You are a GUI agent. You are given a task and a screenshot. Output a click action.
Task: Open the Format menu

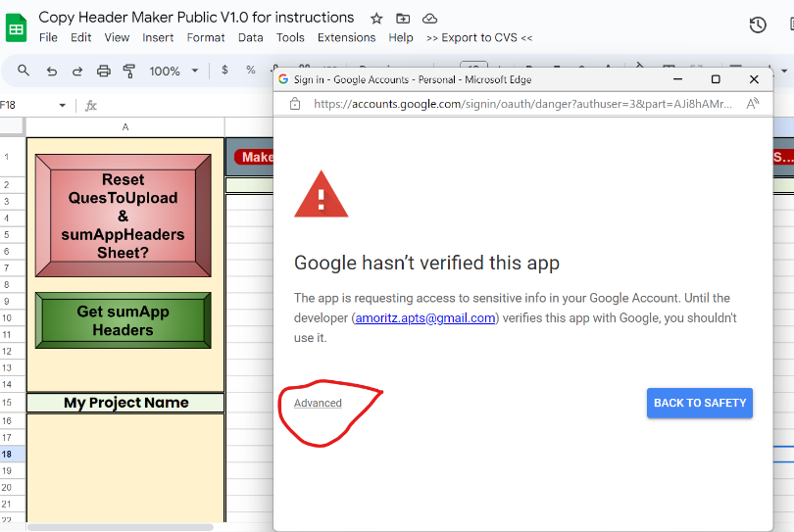pos(206,37)
